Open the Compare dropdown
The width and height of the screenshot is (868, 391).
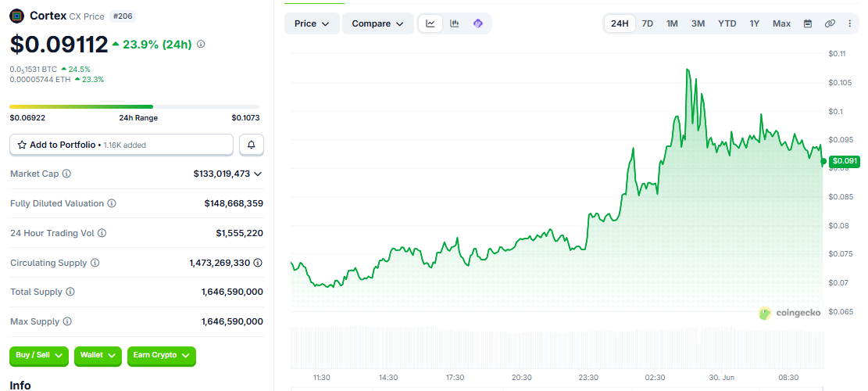(378, 23)
